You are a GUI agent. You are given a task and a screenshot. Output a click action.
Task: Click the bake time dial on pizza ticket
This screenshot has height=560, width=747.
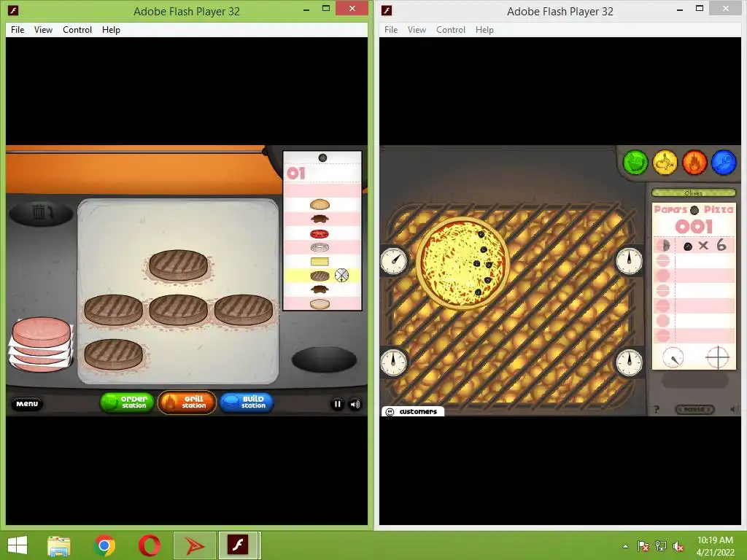tap(673, 357)
